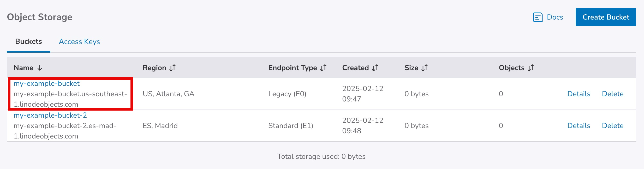This screenshot has height=169, width=644.
Task: View Details for my-example-bucket-2
Action: point(579,126)
